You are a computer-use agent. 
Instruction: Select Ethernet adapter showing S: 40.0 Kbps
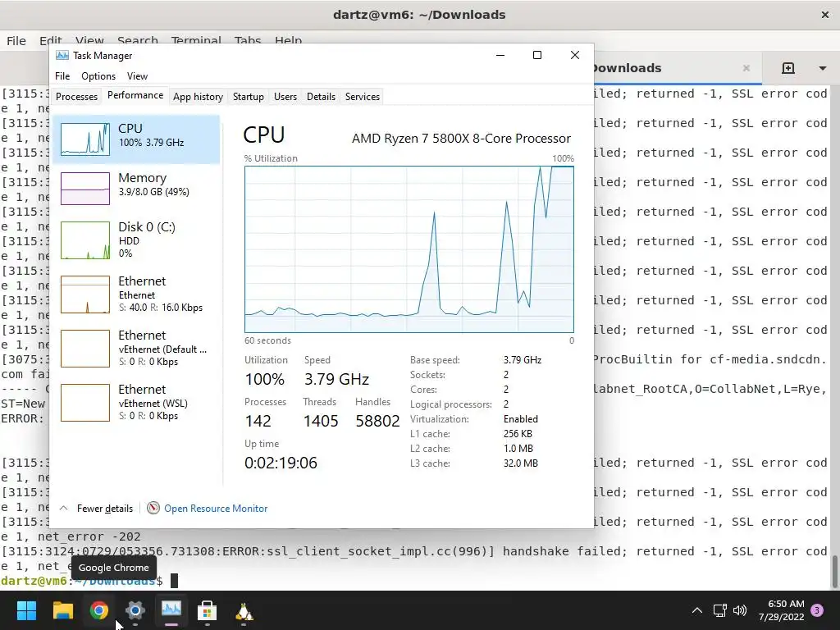(x=137, y=294)
